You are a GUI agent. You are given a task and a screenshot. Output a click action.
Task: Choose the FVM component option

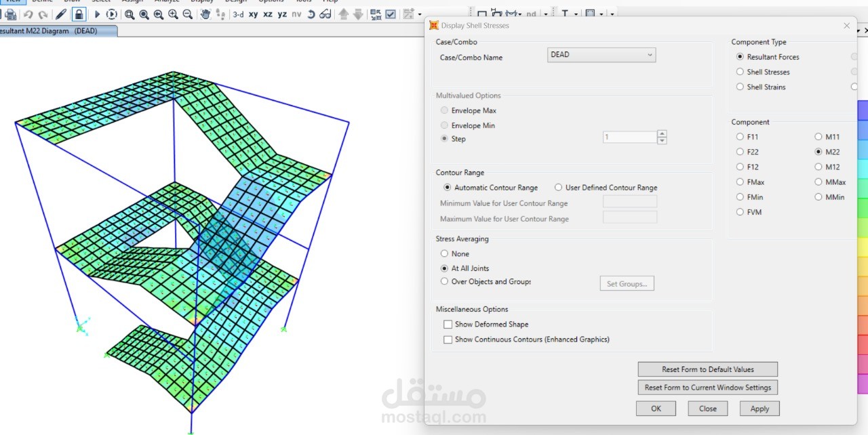point(740,212)
